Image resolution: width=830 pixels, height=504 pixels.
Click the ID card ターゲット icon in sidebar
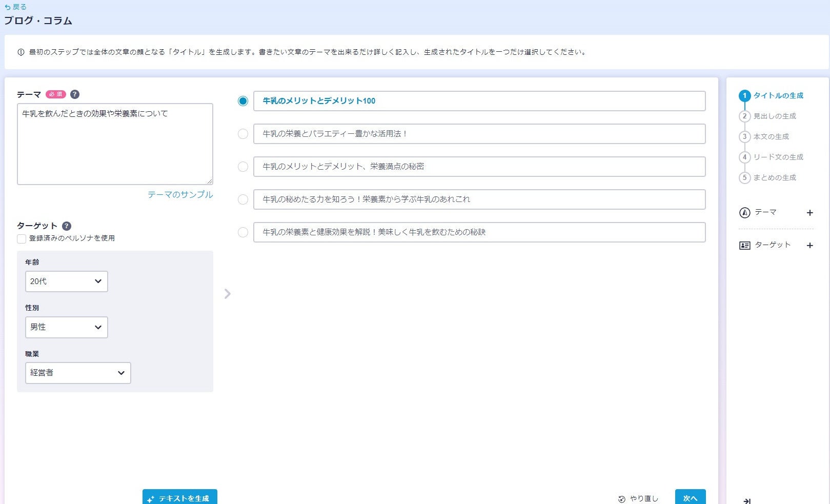point(745,246)
